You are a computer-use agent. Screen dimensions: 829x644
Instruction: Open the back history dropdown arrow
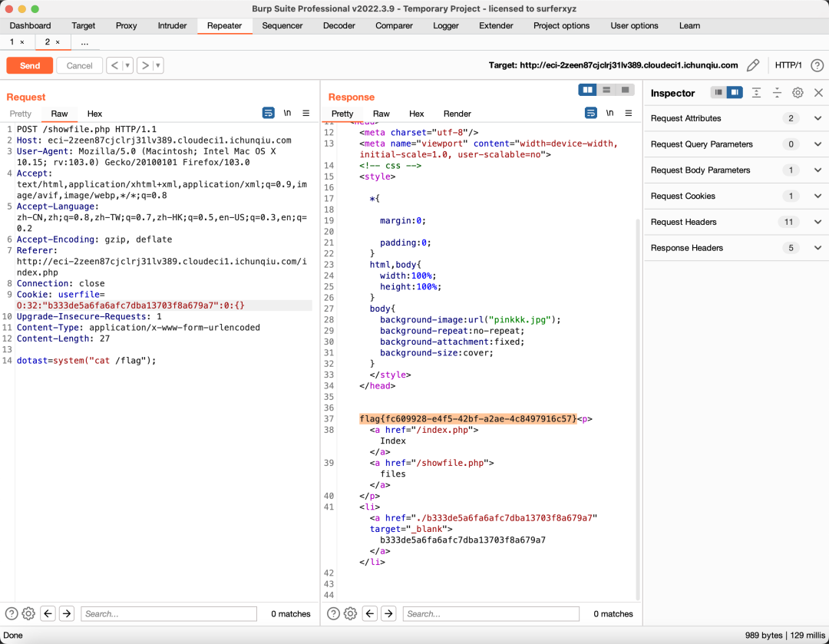pos(127,65)
